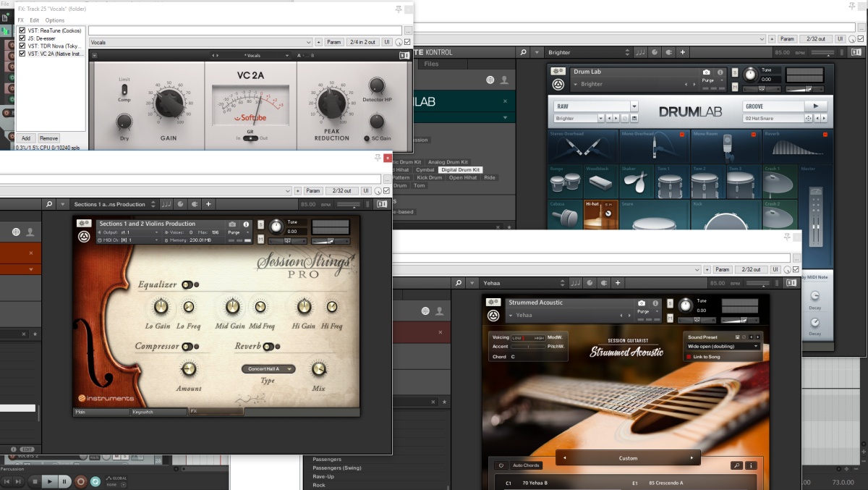Toggle repeat in the transport bar
Viewport: 868px width, 490px height.
click(x=95, y=481)
